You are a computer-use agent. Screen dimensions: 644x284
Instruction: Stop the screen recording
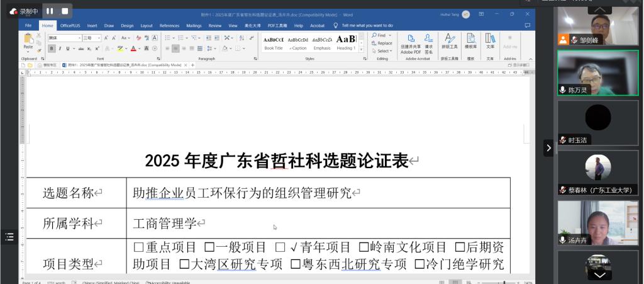coord(65,11)
